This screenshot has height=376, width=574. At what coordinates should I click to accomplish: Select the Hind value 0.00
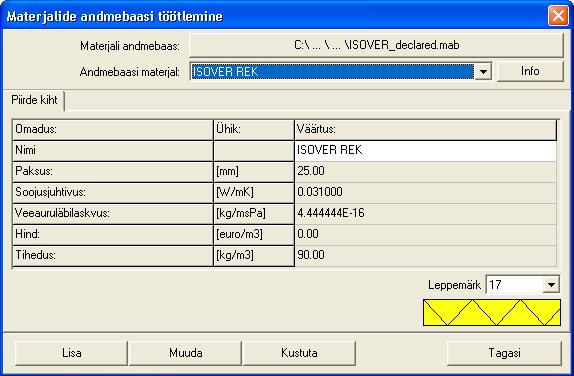tap(425, 234)
